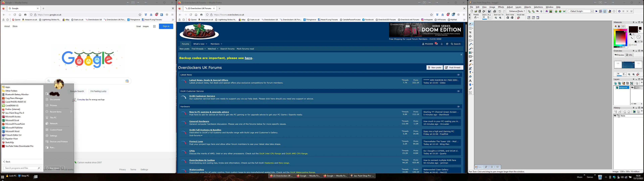Toggle visibility eye of Background layer
This screenshot has width=644, height=181.
click(x=632, y=87)
